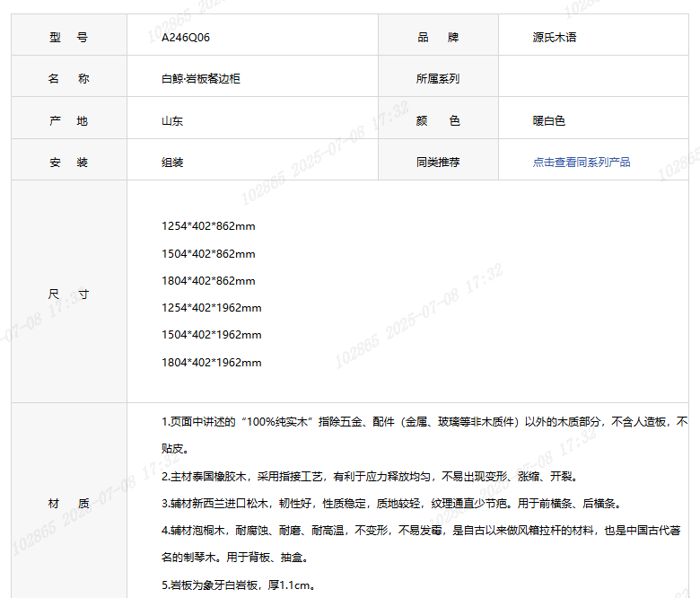
Task: Click the 所属系列 header cell
Action: 438,79
